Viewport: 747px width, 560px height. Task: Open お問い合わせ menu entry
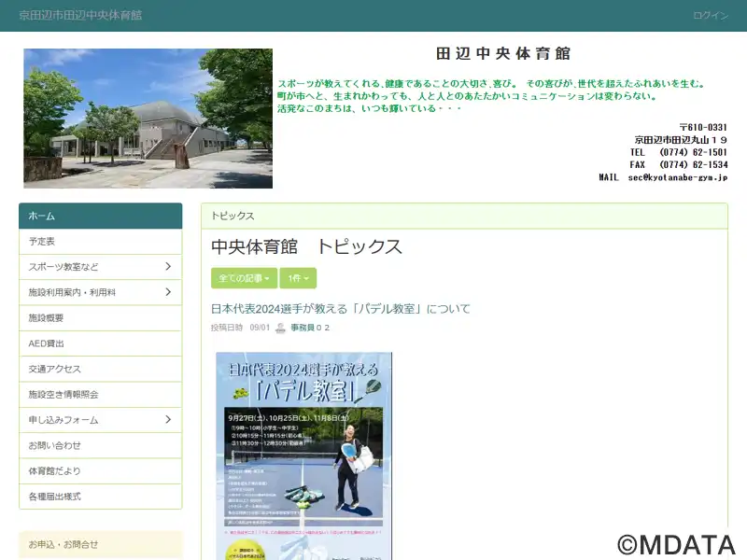100,445
